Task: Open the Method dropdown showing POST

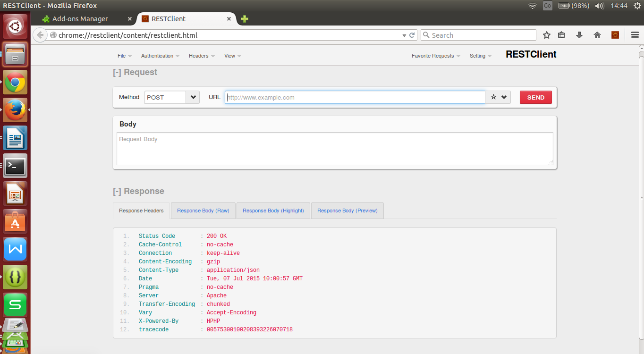Action: tap(171, 97)
